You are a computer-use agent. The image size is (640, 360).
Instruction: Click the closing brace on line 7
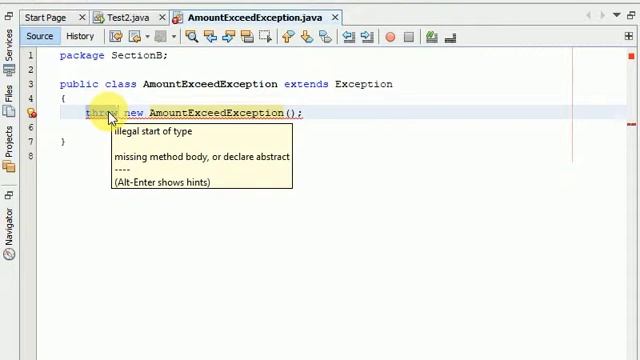tap(63, 142)
